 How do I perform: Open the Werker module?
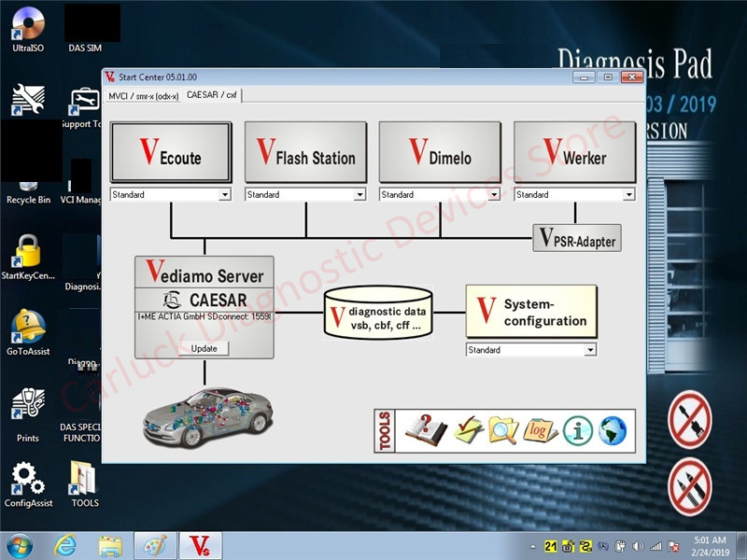575,152
